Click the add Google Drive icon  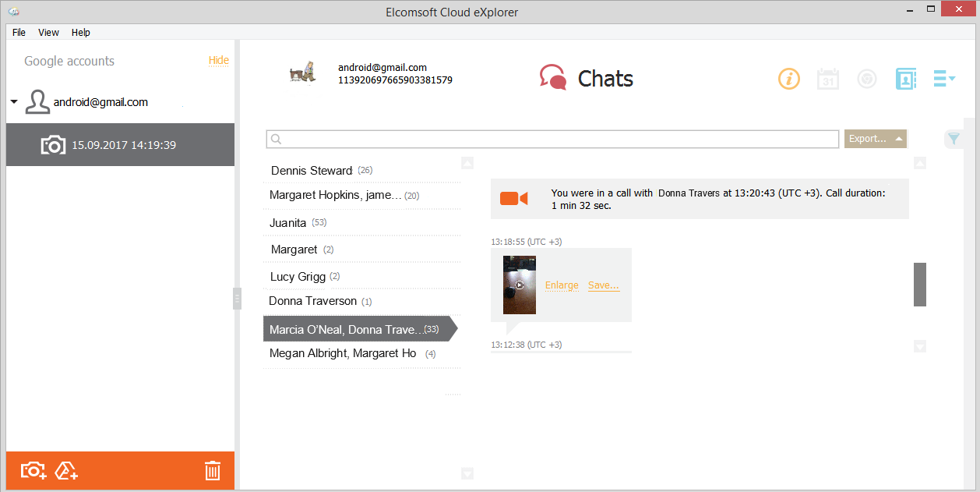coord(67,470)
